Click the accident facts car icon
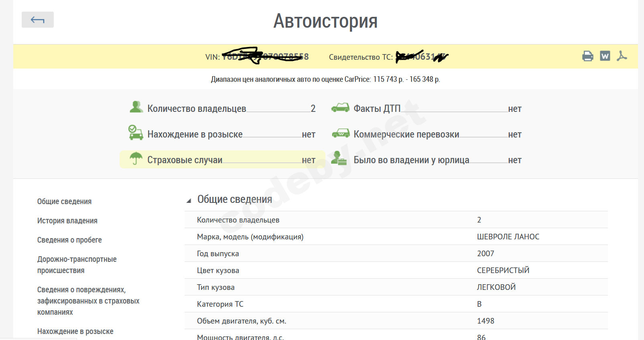This screenshot has height=340, width=644. pos(340,107)
